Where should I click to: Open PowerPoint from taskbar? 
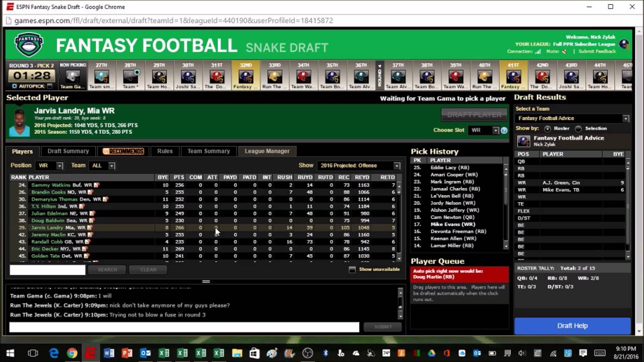(x=127, y=353)
